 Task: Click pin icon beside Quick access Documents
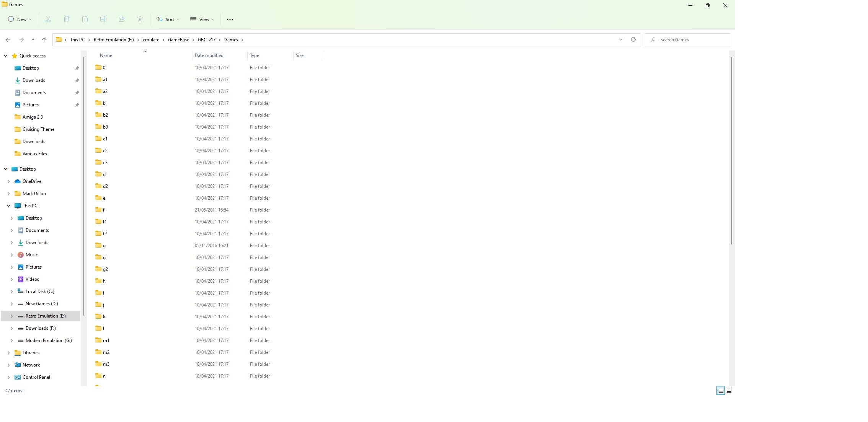(x=77, y=93)
